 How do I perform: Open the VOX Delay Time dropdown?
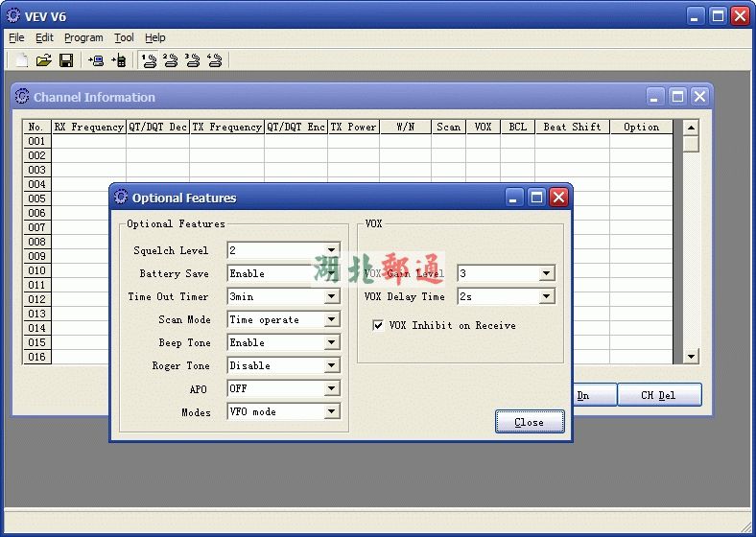[x=546, y=296]
